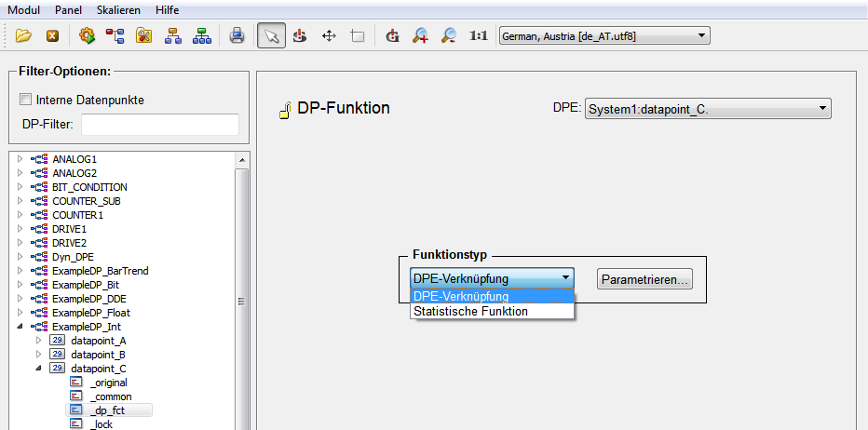Enable the Interne Datenpunkte checkbox
The width and height of the screenshot is (868, 430).
coord(26,100)
